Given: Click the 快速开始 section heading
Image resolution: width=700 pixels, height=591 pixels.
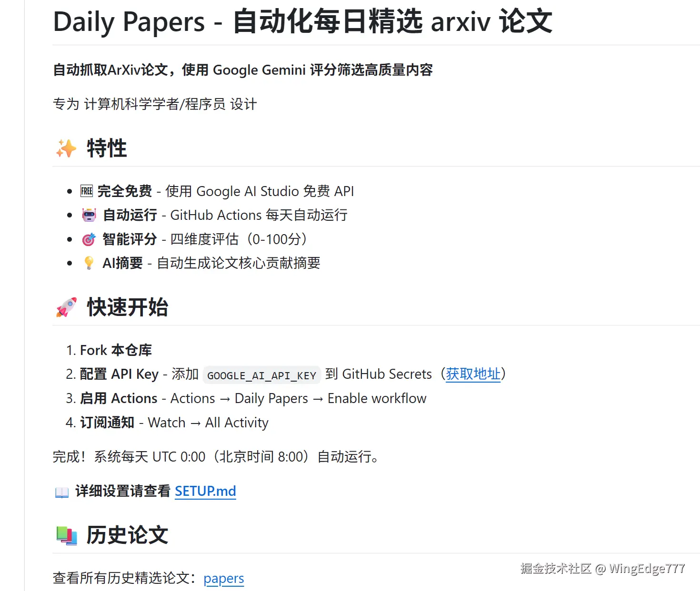Looking at the screenshot, I should (127, 307).
